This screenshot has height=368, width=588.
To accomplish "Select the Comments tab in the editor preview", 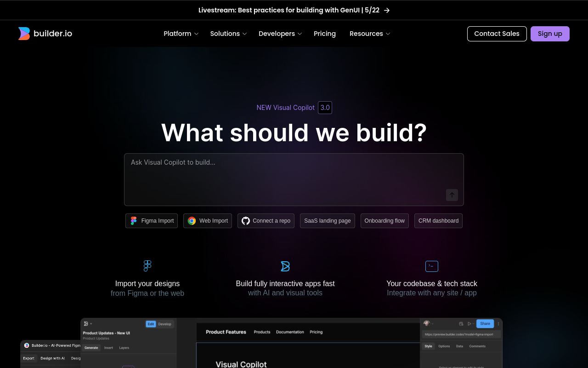I will click(477, 346).
